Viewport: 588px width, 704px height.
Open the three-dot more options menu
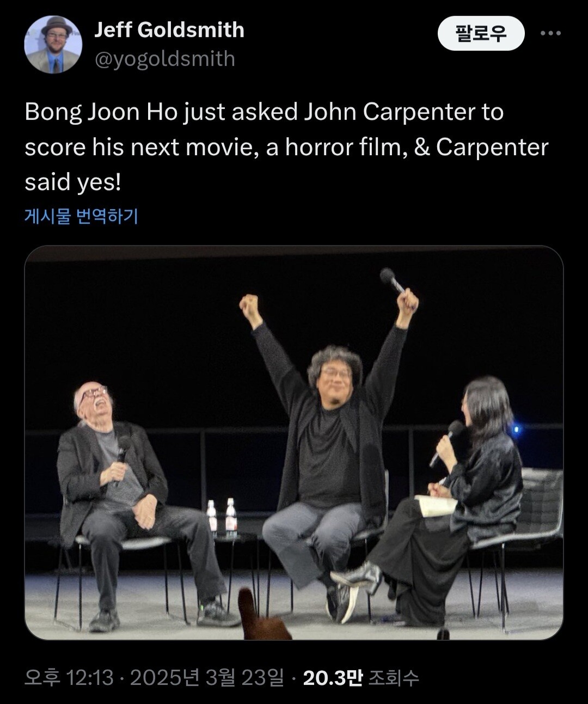550,34
